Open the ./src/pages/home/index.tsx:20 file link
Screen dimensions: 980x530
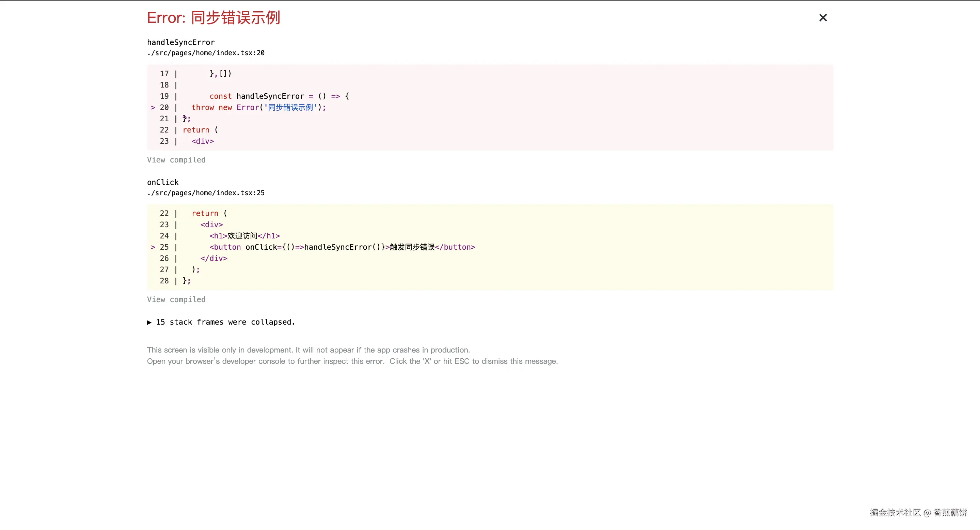[x=206, y=53]
